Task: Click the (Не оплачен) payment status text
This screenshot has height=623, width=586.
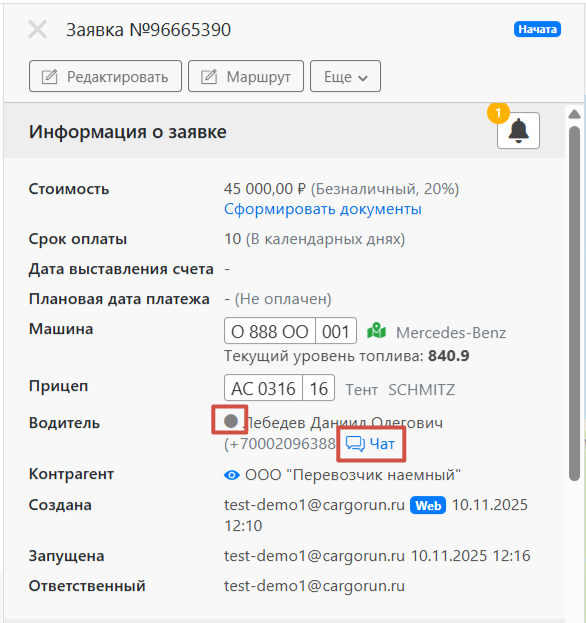Action: click(283, 299)
